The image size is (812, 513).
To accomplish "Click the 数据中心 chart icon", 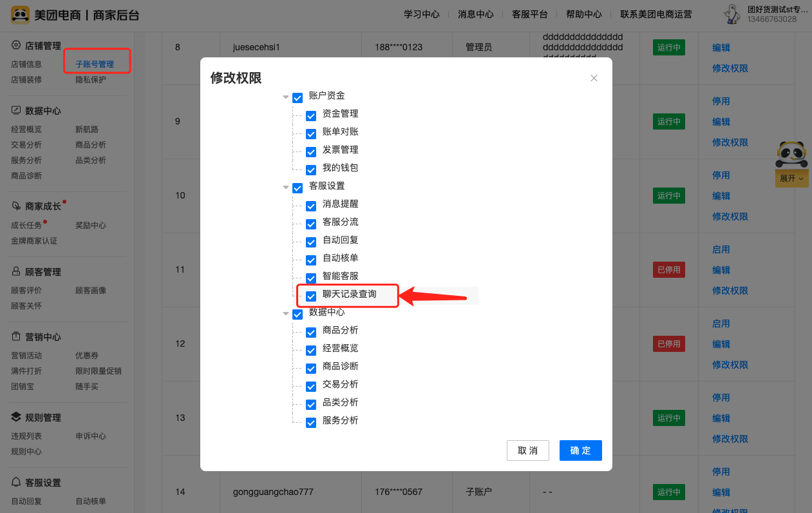I will pos(16,110).
